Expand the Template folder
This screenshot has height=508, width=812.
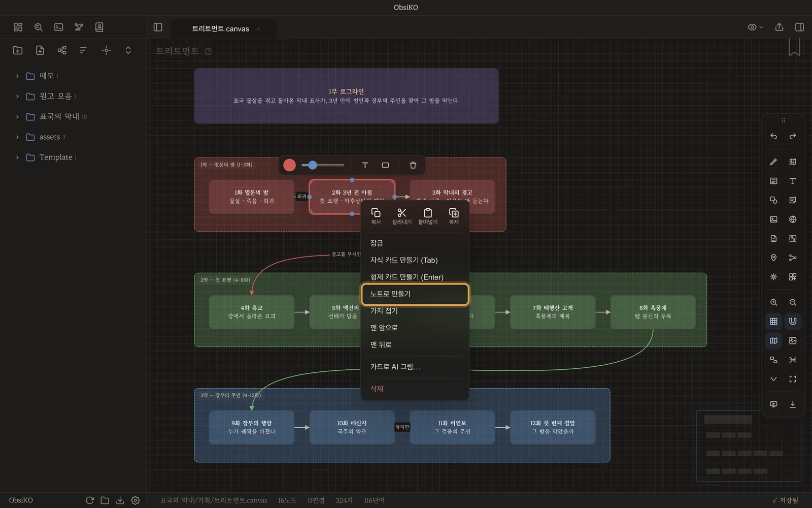point(17,157)
